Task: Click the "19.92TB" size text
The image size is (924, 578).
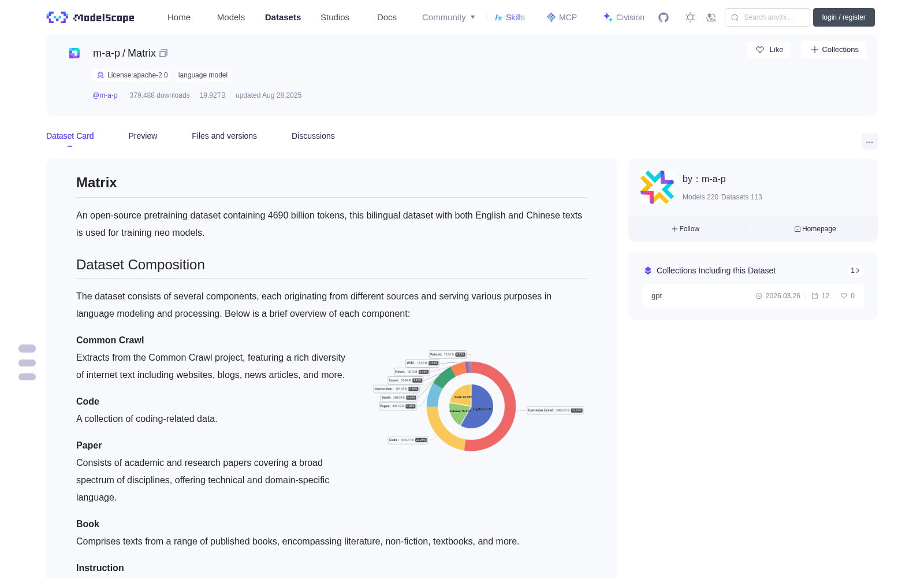Action: pos(213,95)
